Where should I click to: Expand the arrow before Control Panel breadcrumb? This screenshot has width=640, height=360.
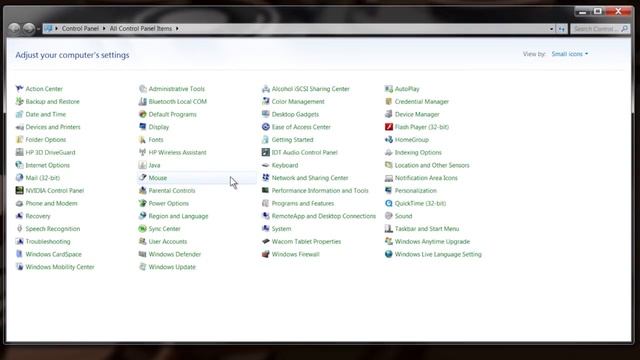tap(56, 29)
